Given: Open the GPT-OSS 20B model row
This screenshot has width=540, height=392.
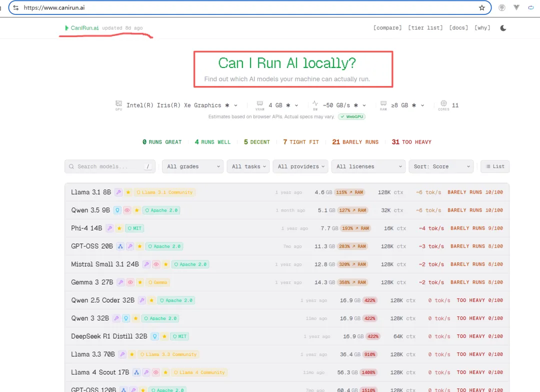Looking at the screenshot, I should point(287,246).
